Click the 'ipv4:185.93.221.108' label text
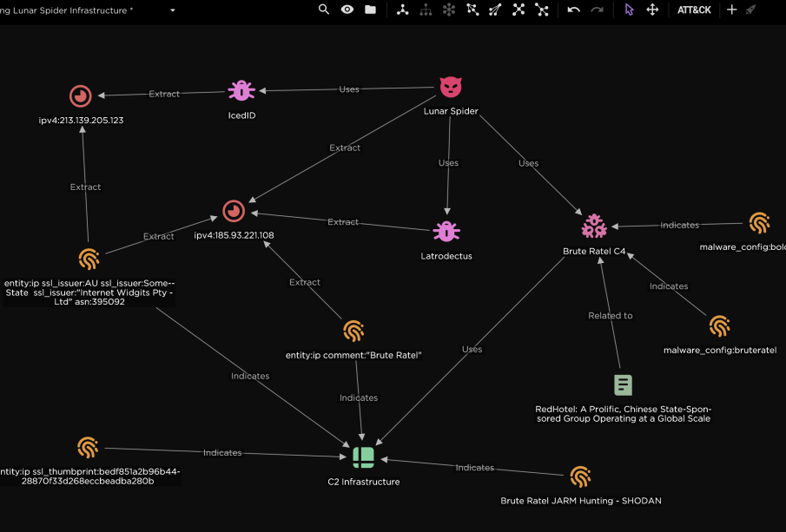Screen dimensions: 786x532 point(234,235)
